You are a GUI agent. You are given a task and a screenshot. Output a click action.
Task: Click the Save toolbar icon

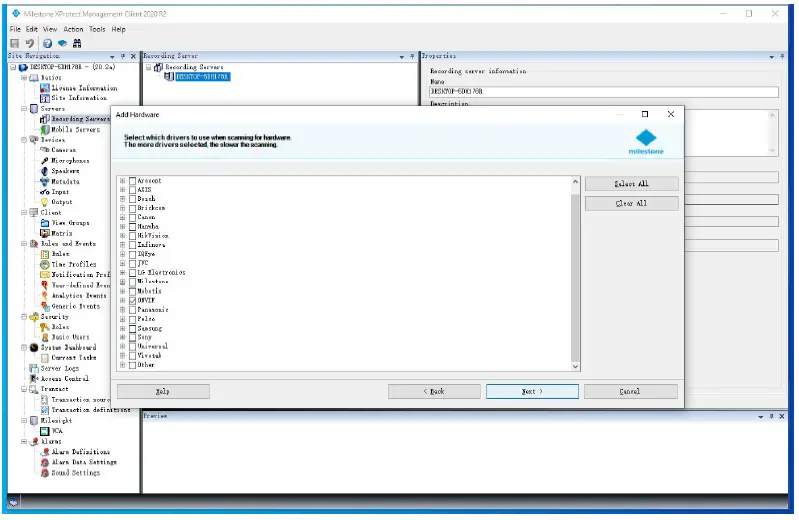[15, 43]
